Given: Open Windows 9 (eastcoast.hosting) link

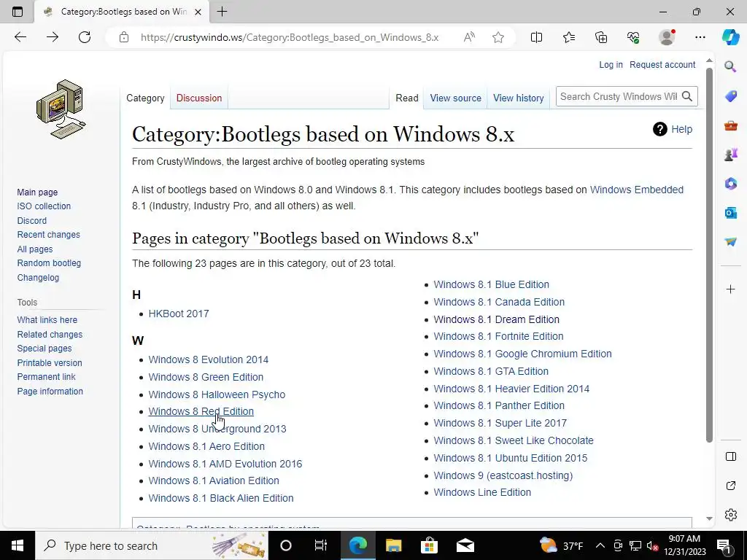Looking at the screenshot, I should click(x=503, y=475).
